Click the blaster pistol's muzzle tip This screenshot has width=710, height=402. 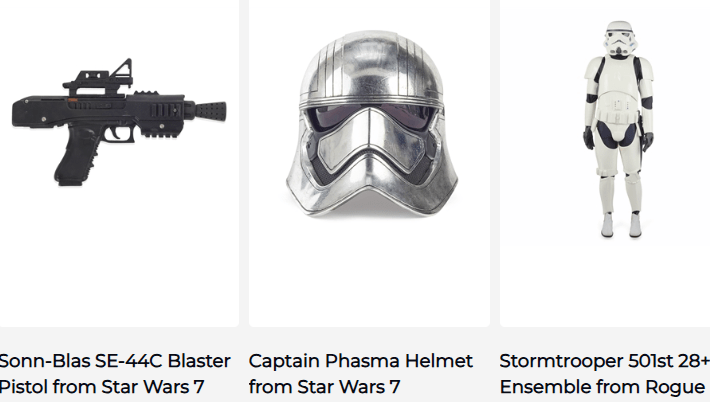[x=211, y=111]
